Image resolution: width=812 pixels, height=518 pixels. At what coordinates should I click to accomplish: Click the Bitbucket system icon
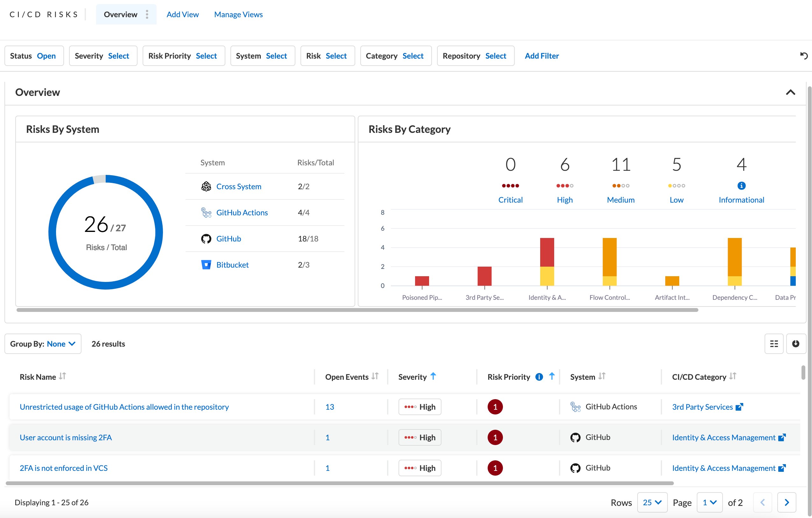(205, 265)
